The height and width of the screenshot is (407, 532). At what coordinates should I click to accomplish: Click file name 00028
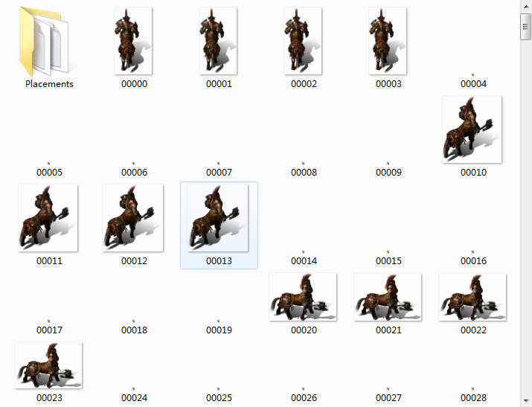[x=474, y=397]
